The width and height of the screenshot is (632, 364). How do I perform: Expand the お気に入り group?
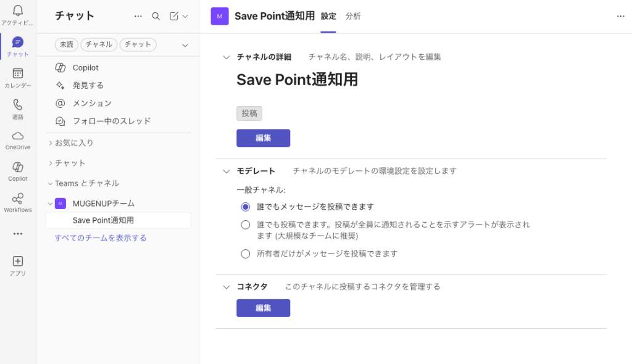[51, 143]
